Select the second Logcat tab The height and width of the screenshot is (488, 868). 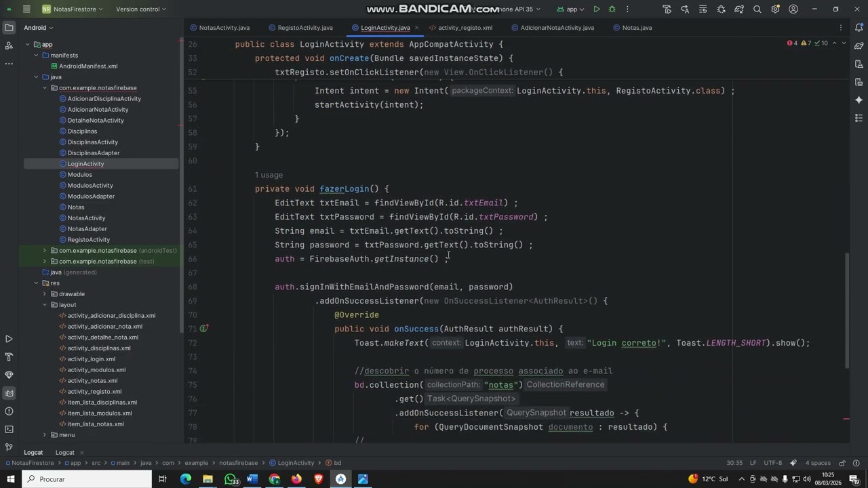(64, 453)
